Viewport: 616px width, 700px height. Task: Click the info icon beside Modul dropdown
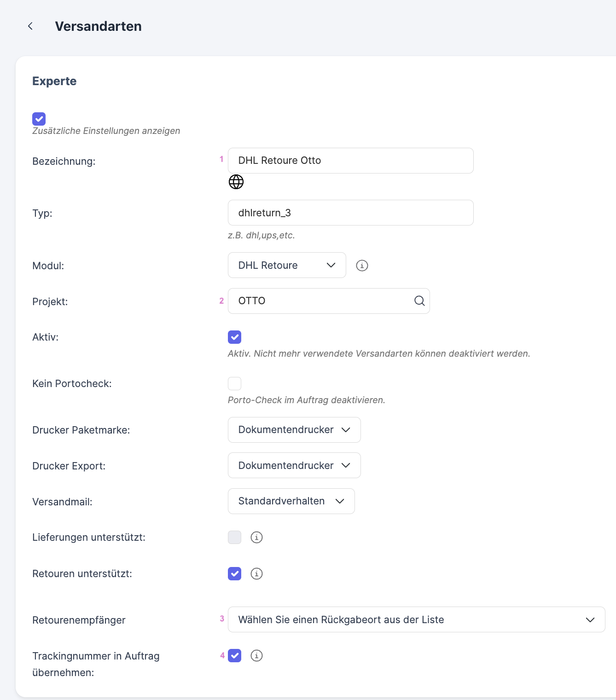362,266
